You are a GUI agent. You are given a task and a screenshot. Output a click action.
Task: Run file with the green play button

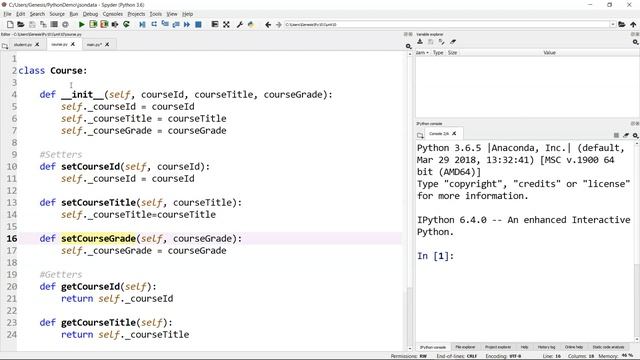(82, 24)
